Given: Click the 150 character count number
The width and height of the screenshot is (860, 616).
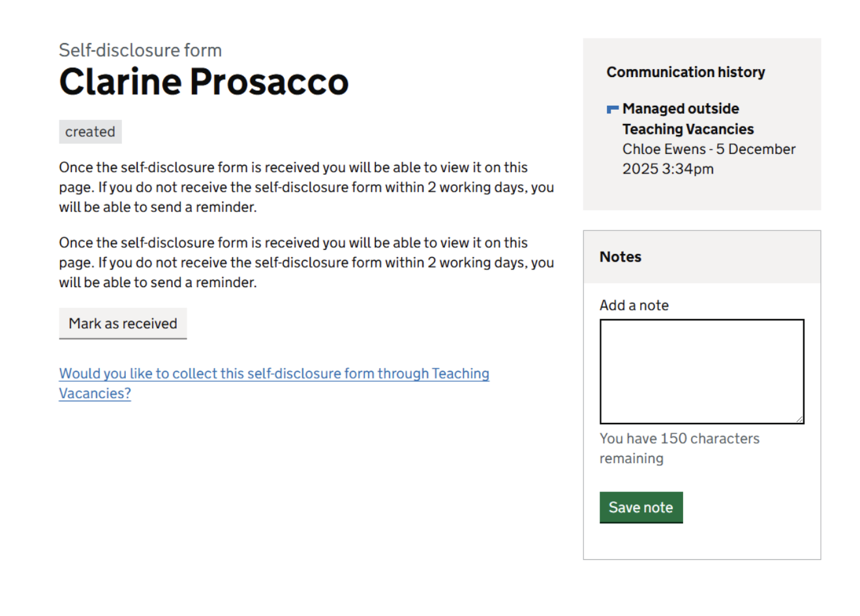Looking at the screenshot, I should coord(673,439).
